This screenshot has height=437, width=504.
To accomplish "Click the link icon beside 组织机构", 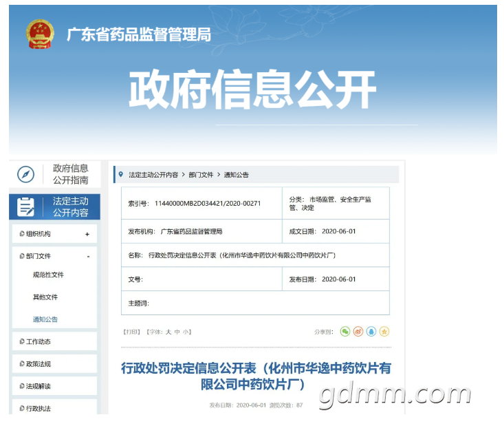I will (22, 233).
